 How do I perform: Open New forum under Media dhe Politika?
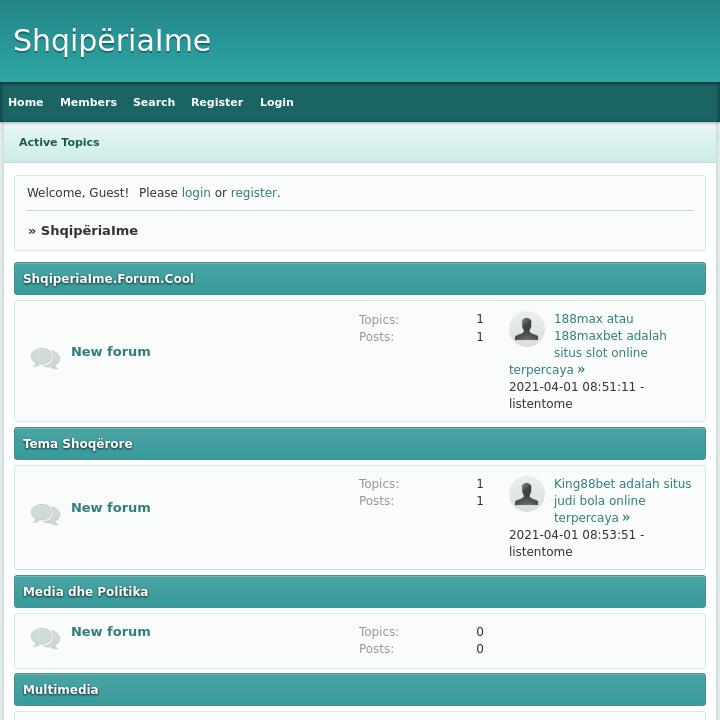tap(111, 632)
